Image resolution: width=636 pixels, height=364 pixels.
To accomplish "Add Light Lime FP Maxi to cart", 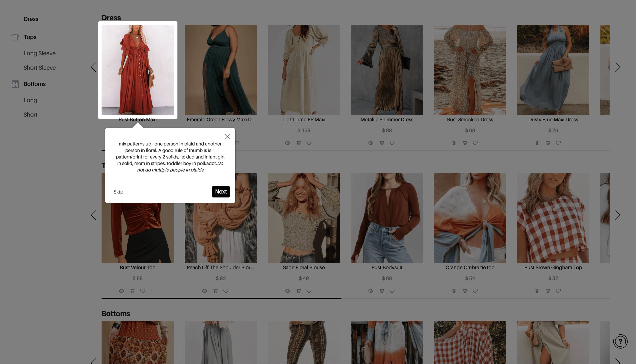I will click(298, 143).
